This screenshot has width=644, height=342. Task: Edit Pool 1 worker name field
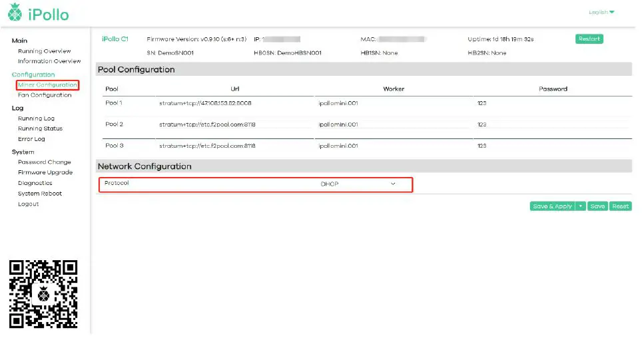point(394,103)
